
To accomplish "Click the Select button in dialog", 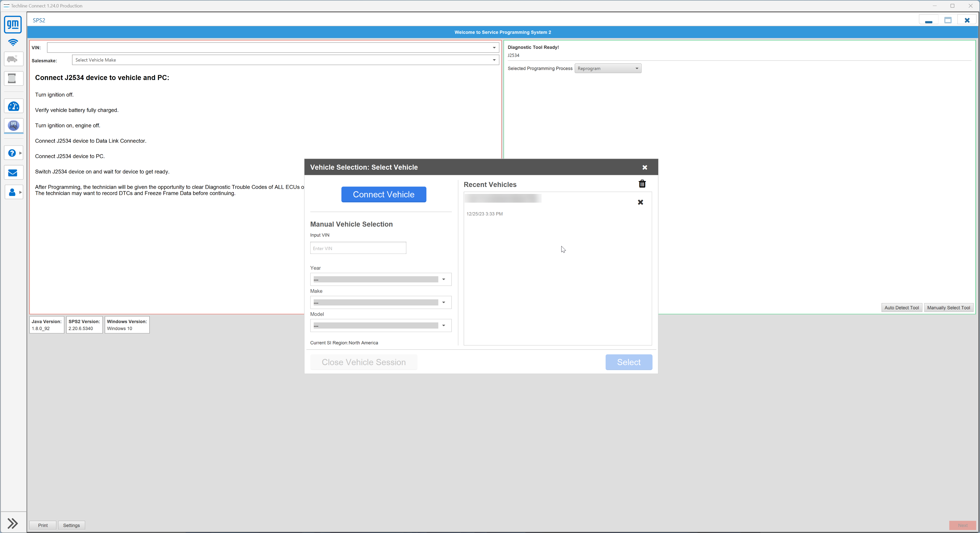I will point(628,362).
